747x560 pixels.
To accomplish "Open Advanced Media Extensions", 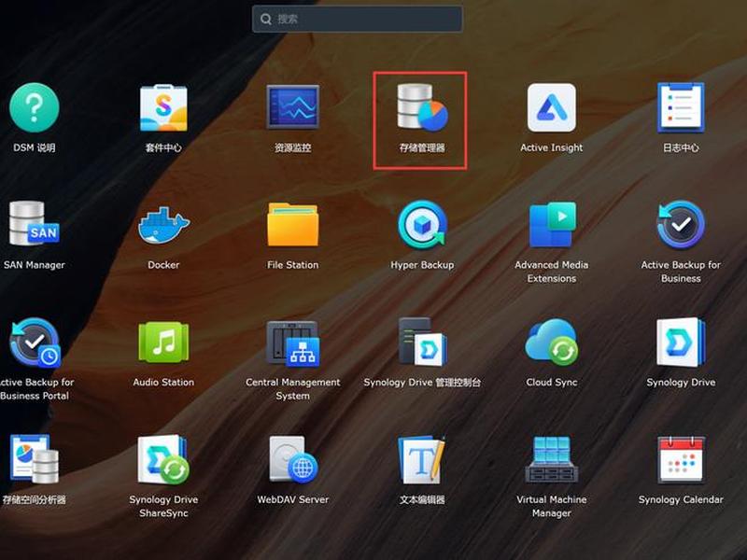I will (552, 224).
